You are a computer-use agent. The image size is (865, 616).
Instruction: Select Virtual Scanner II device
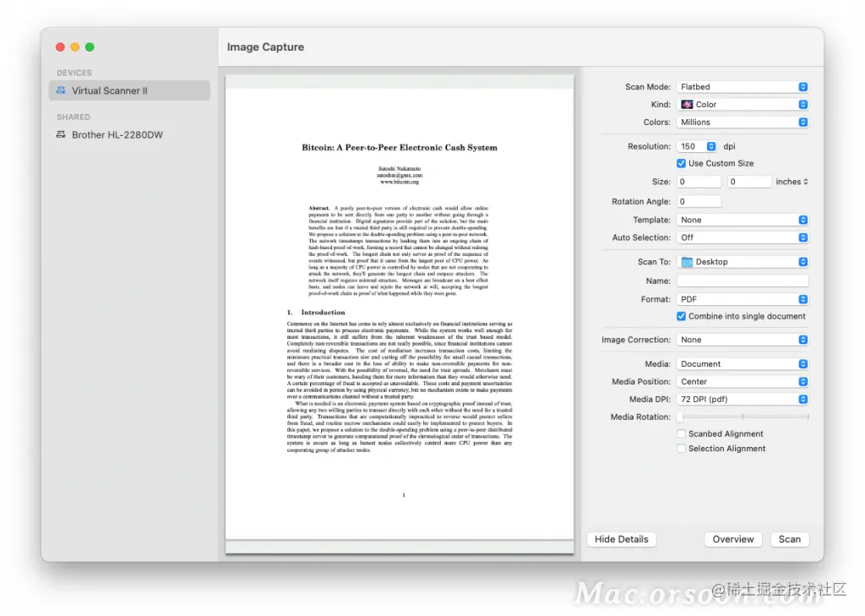click(x=129, y=90)
